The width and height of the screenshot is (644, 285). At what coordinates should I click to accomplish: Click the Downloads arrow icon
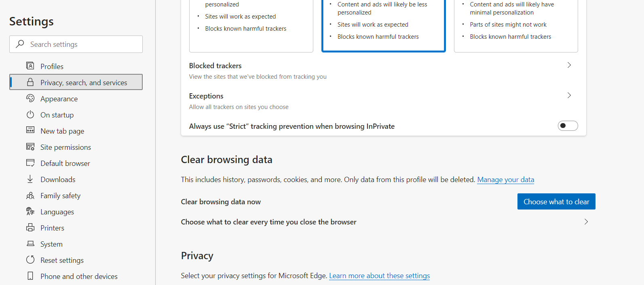coord(30,179)
